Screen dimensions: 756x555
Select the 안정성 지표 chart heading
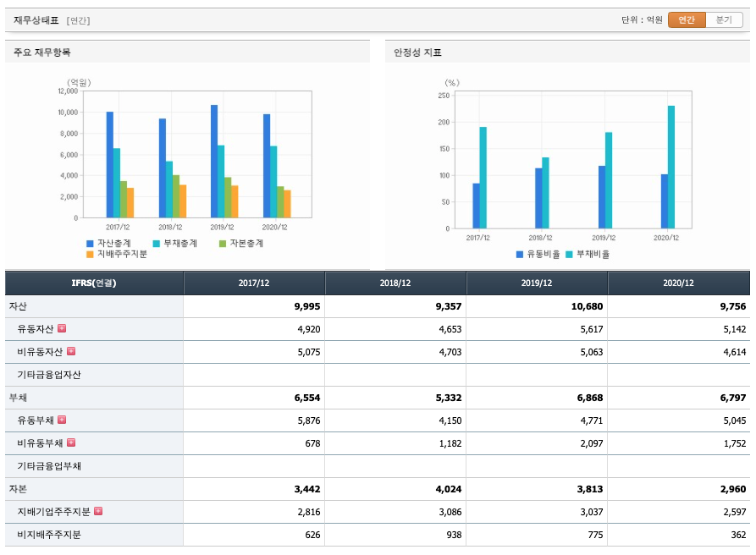[417, 52]
